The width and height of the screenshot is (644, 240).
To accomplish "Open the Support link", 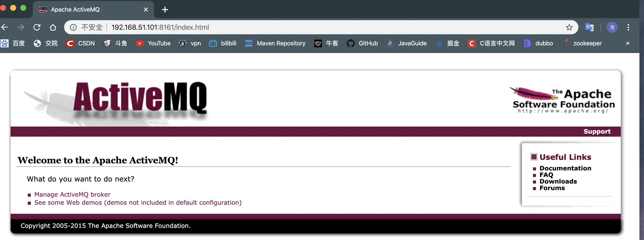I will tap(597, 132).
